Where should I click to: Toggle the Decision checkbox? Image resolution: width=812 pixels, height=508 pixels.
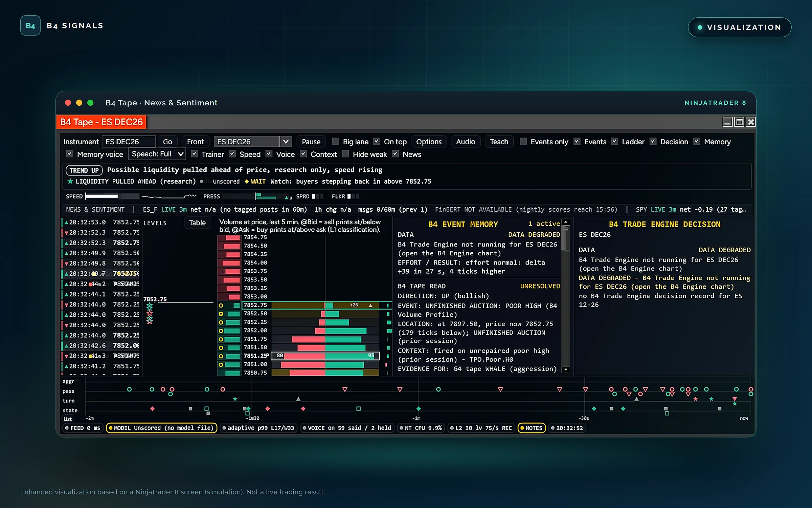(653, 141)
